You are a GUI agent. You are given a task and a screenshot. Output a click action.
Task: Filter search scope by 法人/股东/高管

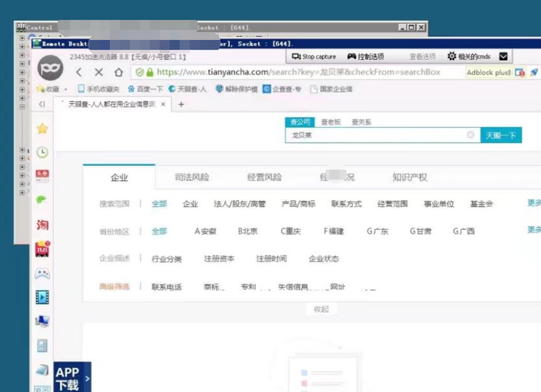(x=240, y=204)
